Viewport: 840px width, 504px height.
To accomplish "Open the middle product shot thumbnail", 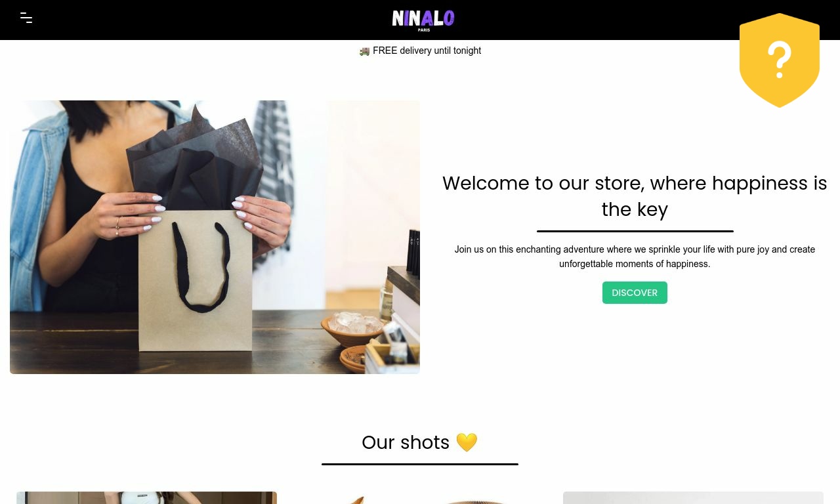I will click(420, 499).
